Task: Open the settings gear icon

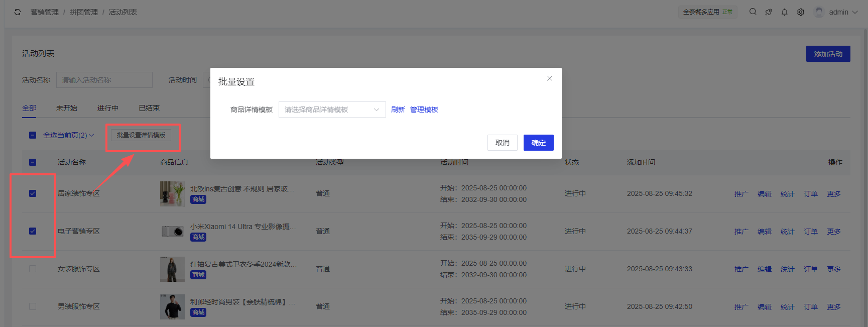Action: point(801,12)
